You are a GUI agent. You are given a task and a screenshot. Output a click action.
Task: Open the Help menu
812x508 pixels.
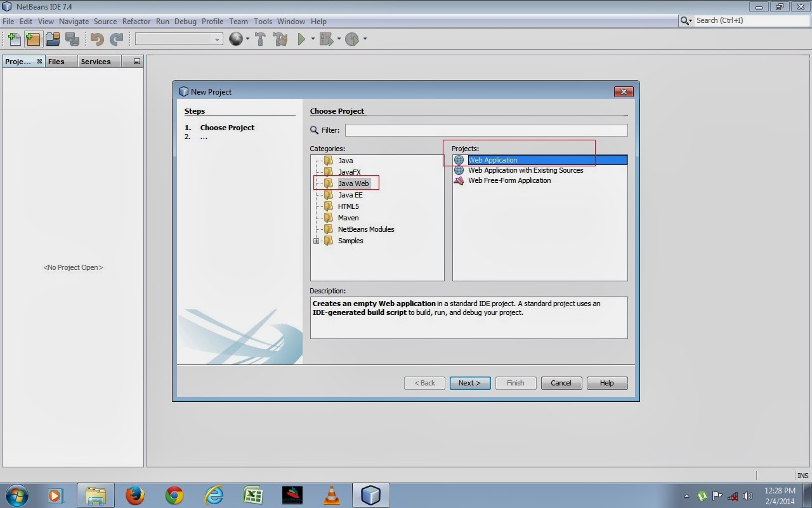(x=318, y=21)
